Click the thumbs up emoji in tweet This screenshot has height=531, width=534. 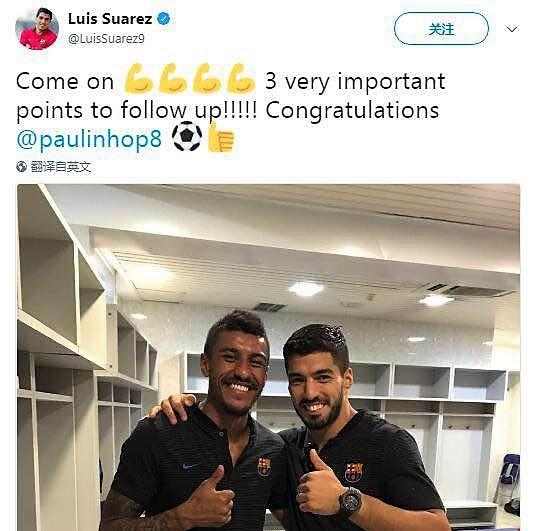point(221,138)
